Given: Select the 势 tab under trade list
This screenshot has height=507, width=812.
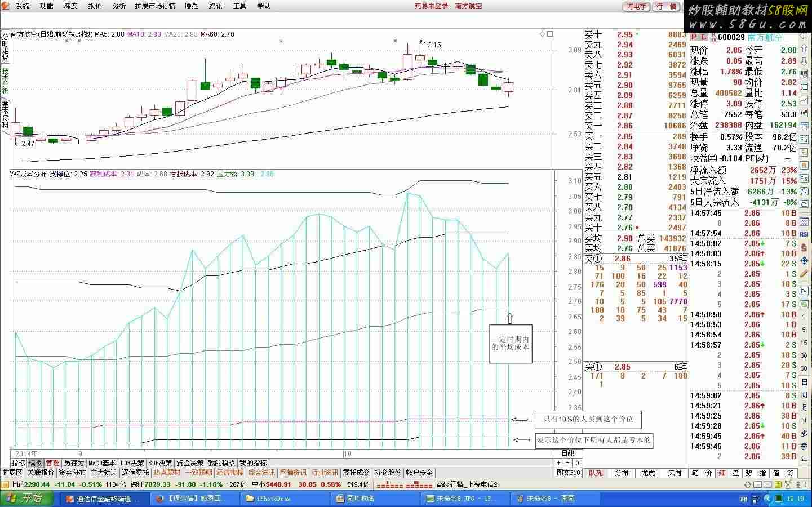Looking at the screenshot, I should click(x=749, y=473).
